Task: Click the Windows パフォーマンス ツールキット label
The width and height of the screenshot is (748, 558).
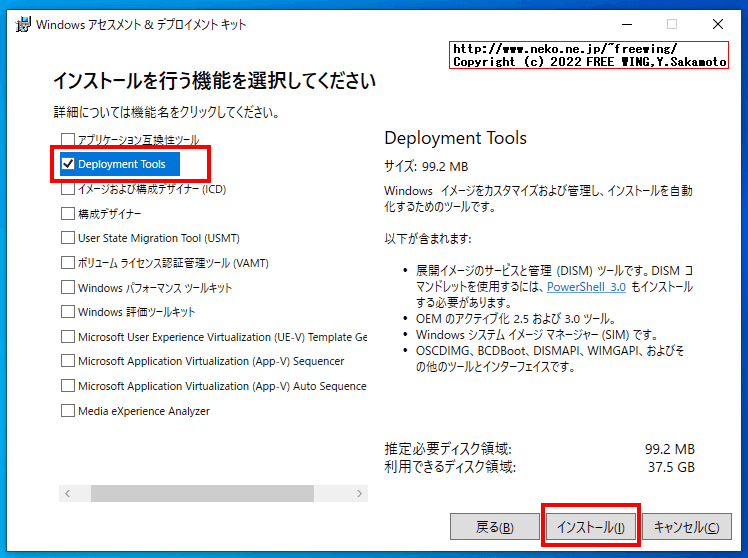Action: (x=155, y=288)
